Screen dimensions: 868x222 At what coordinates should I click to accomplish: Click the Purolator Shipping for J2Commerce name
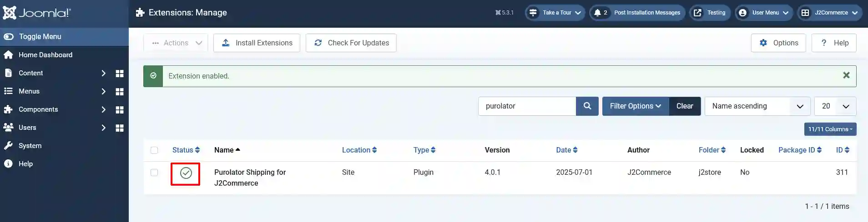tap(250, 178)
